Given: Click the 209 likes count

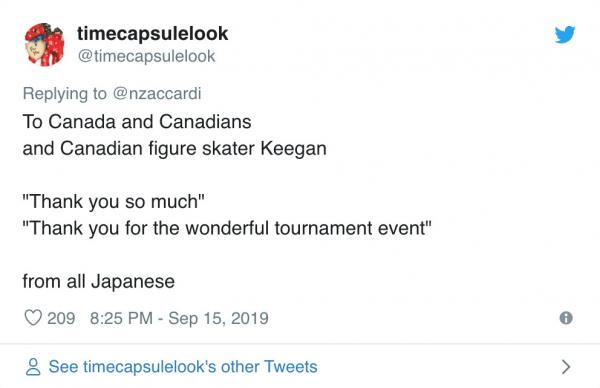Looking at the screenshot, I should point(61,318).
